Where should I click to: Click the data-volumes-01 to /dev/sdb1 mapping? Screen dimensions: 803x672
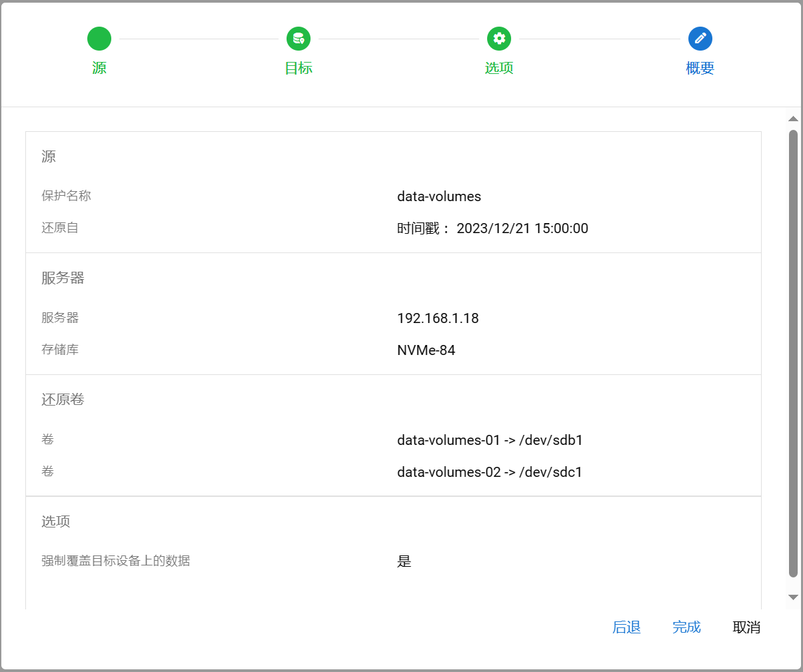tap(490, 440)
